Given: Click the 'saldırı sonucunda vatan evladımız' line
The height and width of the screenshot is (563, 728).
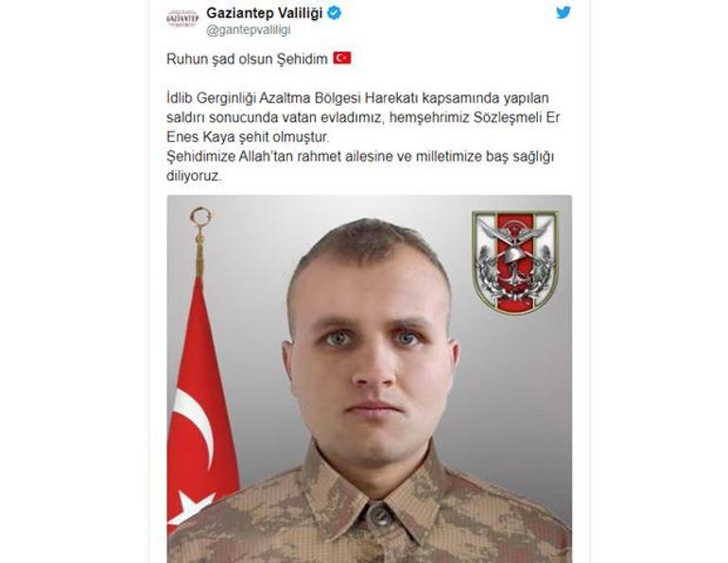Looking at the screenshot, I should tap(275, 118).
